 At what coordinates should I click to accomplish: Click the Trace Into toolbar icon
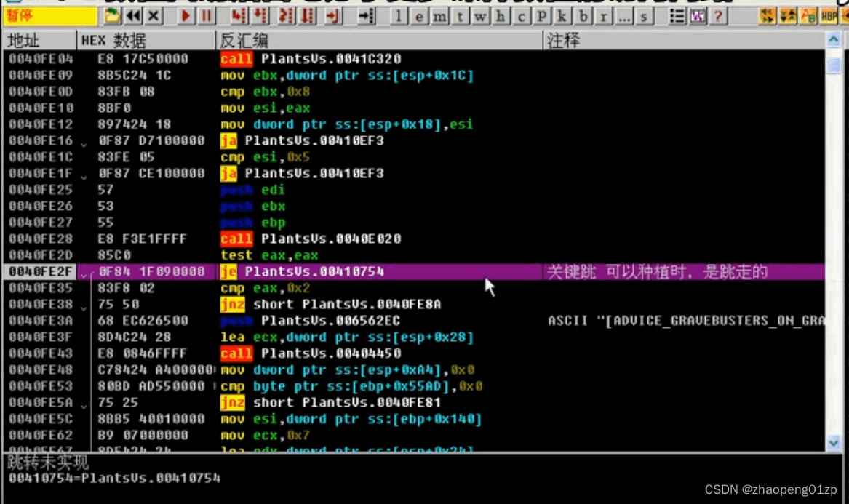(x=286, y=16)
